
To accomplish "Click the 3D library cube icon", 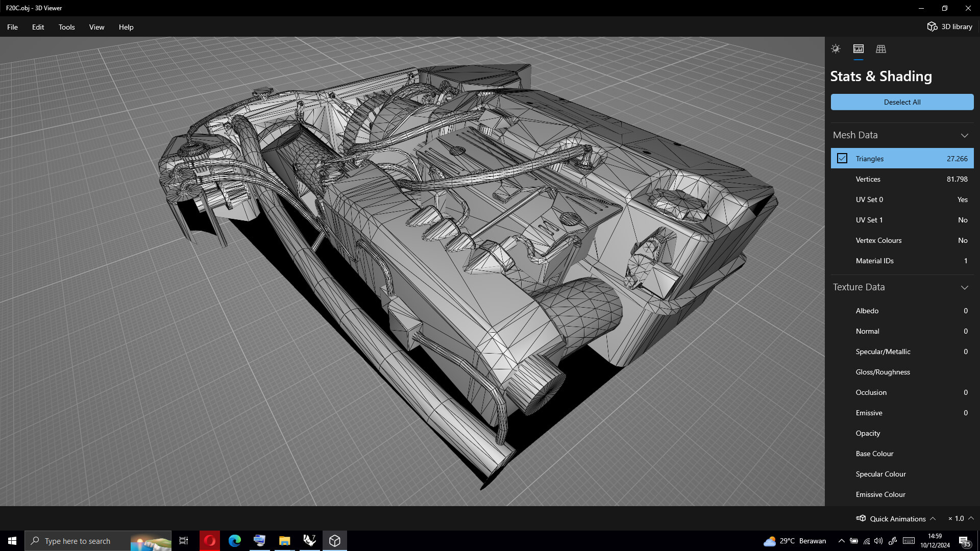I will (932, 27).
